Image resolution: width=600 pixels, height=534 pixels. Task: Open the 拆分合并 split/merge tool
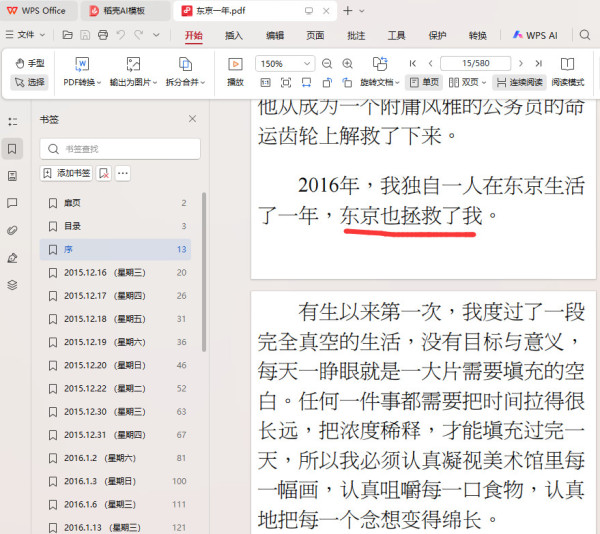pyautogui.click(x=185, y=72)
